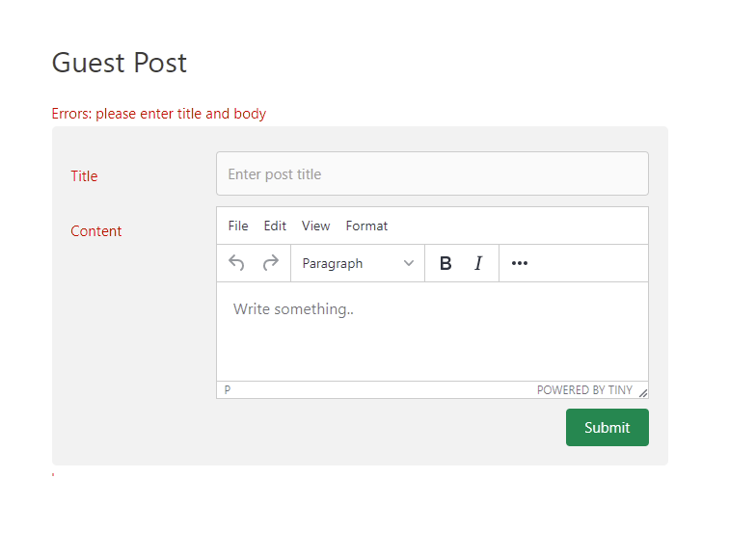Click the Guest Post heading
This screenshot has height=558, width=756.
tap(120, 64)
